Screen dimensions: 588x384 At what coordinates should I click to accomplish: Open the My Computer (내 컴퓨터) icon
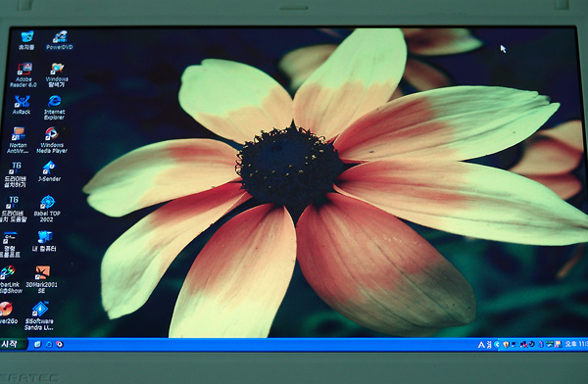click(x=44, y=242)
